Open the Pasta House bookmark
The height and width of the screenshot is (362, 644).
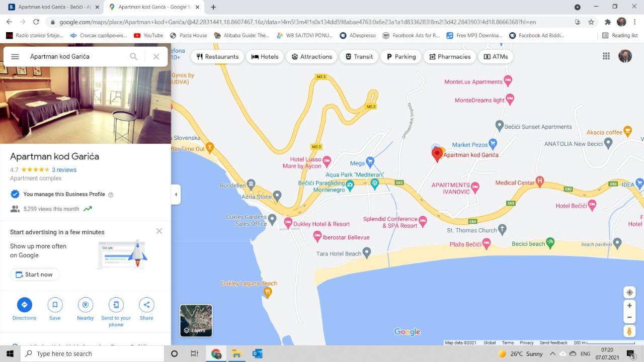(x=189, y=35)
